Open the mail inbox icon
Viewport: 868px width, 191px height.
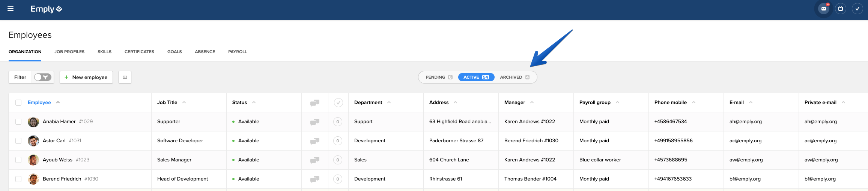pos(823,9)
